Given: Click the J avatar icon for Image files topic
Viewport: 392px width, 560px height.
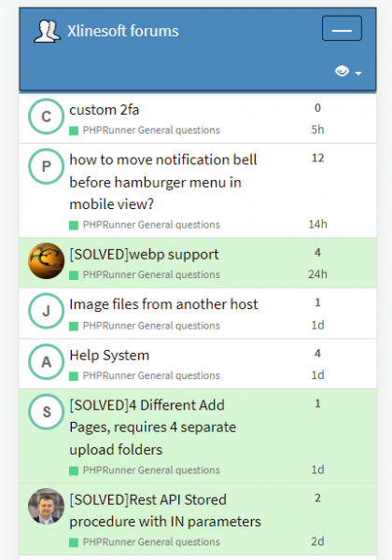Looking at the screenshot, I should pos(46,311).
